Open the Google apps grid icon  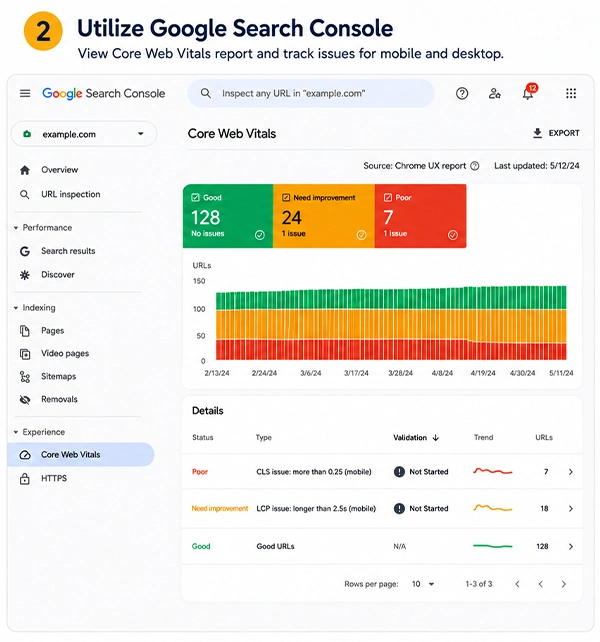(571, 93)
